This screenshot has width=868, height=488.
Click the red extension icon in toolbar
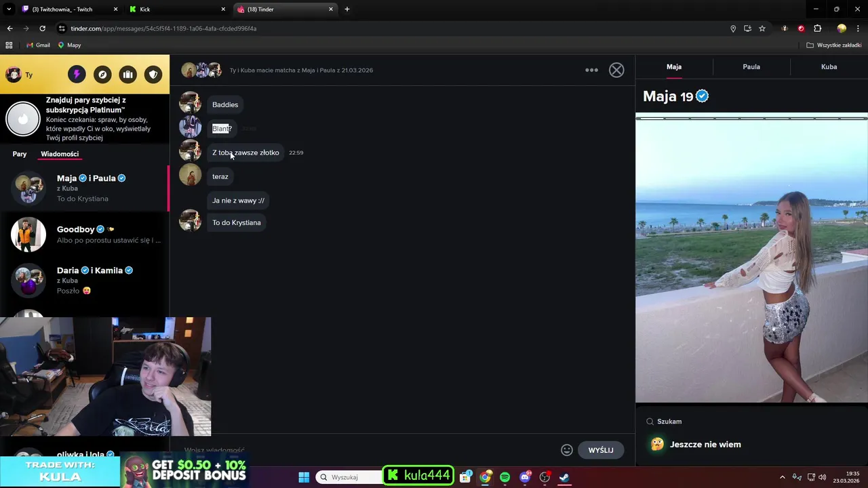801,28
